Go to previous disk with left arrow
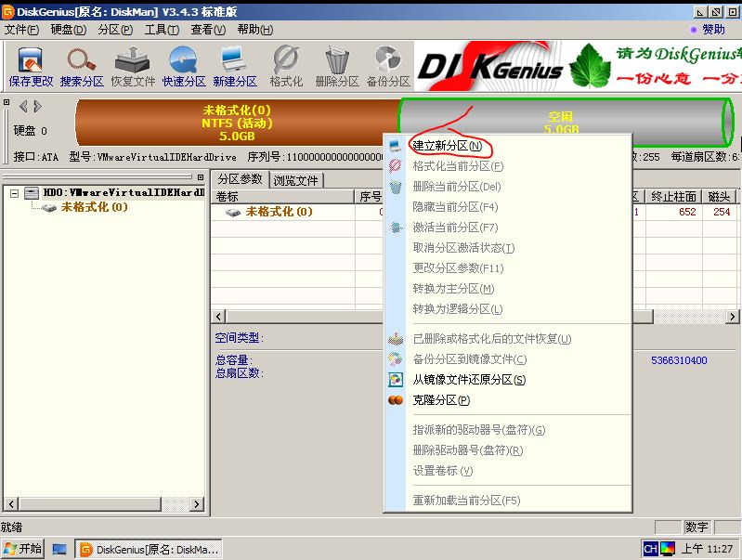Viewport: 742px width, 560px height. (23, 107)
